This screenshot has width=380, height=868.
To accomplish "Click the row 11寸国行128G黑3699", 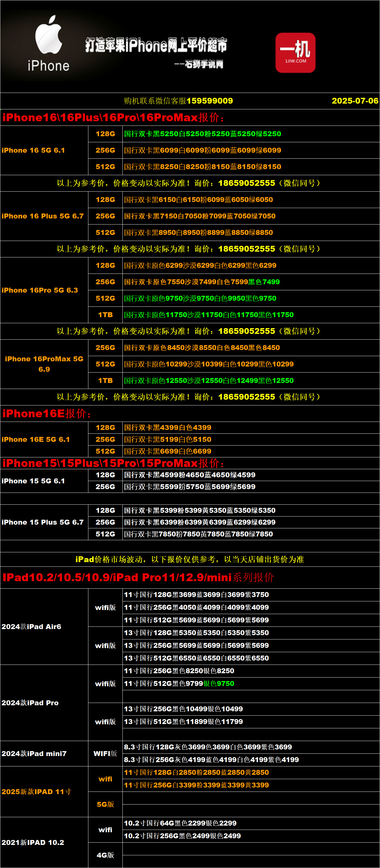I will click(251, 595).
